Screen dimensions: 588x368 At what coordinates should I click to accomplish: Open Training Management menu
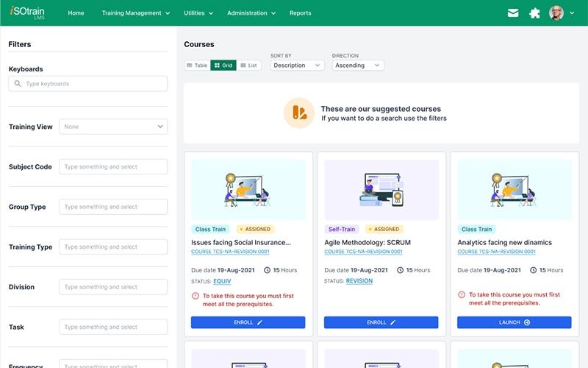[x=136, y=13]
